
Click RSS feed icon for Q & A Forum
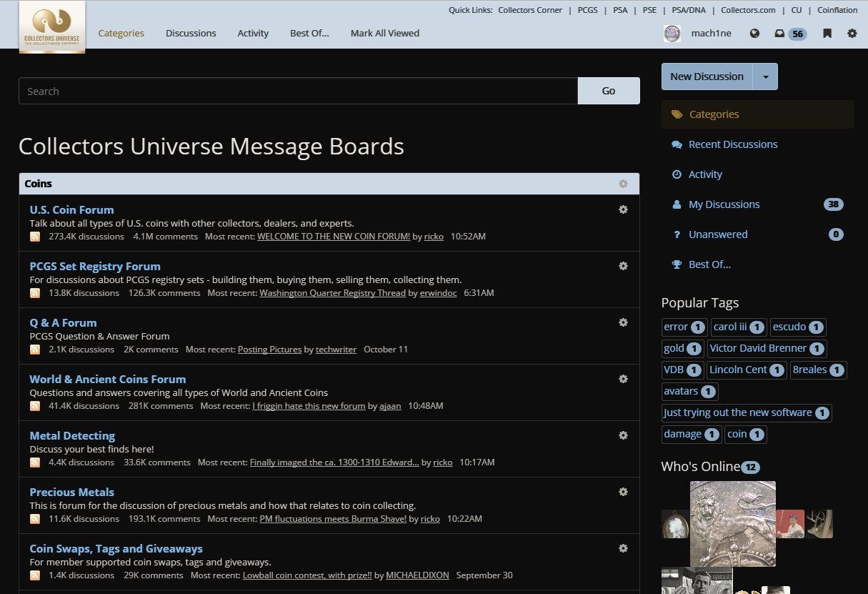pos(35,350)
